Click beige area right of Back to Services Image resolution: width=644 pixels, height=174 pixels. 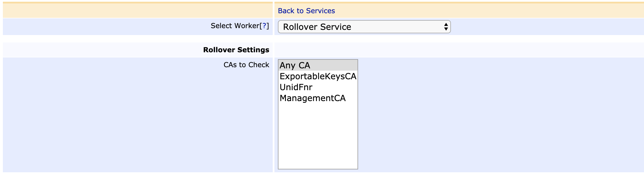tap(487, 11)
